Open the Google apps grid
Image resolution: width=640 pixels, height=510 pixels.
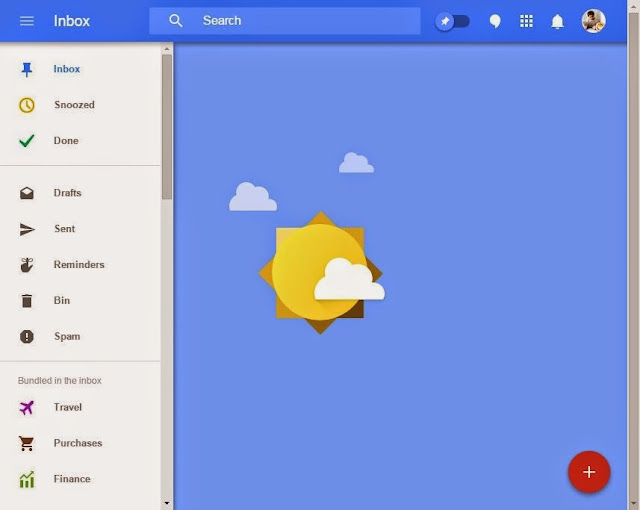[x=526, y=21]
